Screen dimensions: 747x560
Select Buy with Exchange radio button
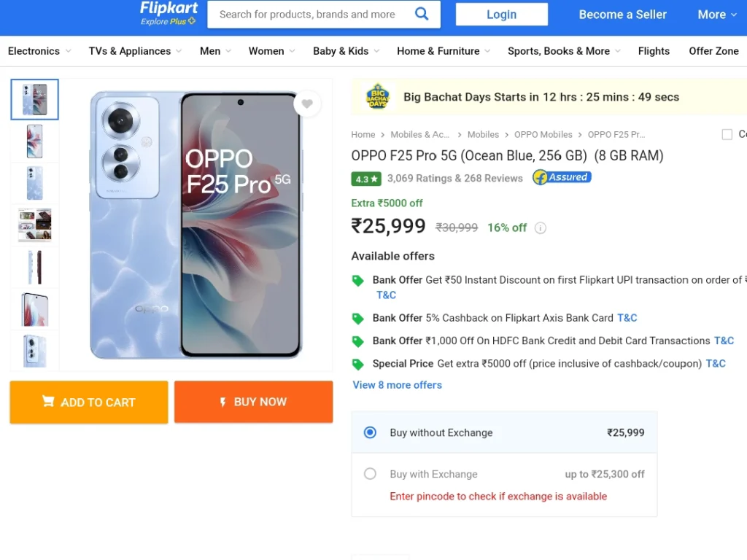point(370,474)
